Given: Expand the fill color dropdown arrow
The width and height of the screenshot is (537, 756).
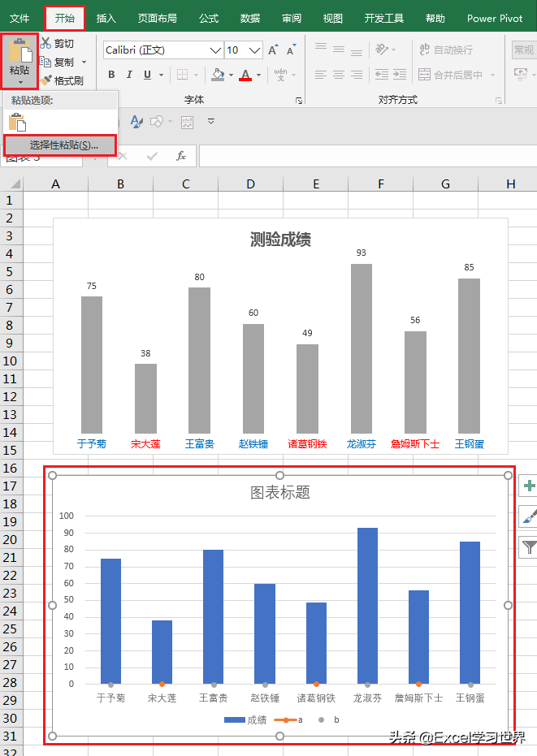Looking at the screenshot, I should (x=231, y=75).
